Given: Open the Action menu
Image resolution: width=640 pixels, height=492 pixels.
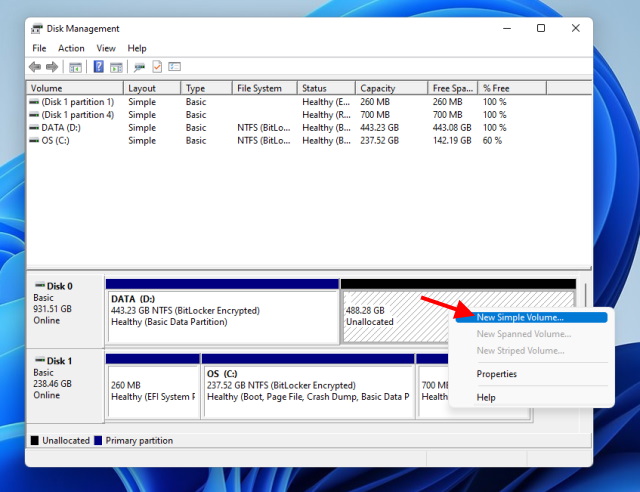Looking at the screenshot, I should (71, 48).
